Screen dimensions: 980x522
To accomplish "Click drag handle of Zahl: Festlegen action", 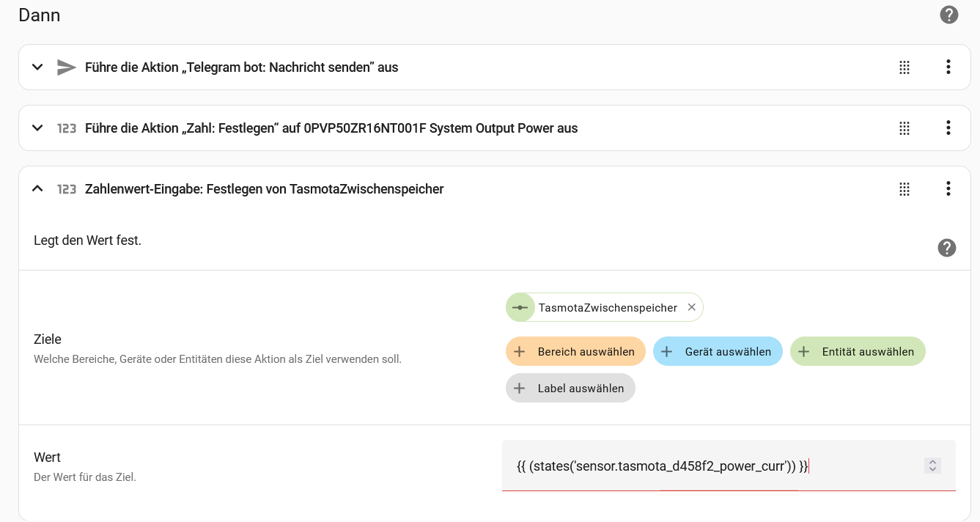I will pos(905,128).
